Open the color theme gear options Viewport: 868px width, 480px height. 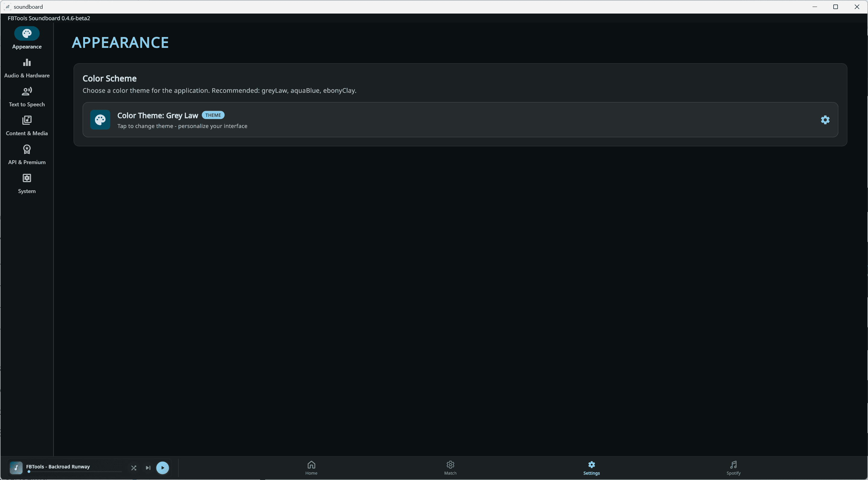(x=825, y=120)
